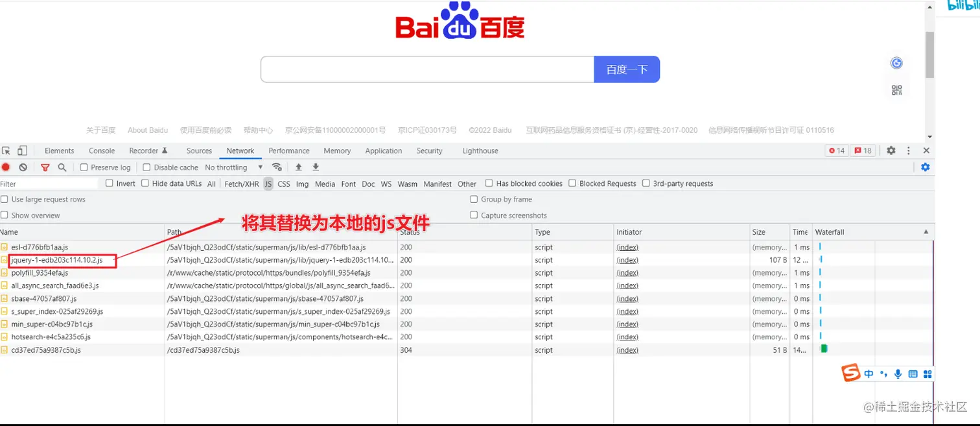
Task: Enable Show overview checkbox
Action: tap(5, 215)
